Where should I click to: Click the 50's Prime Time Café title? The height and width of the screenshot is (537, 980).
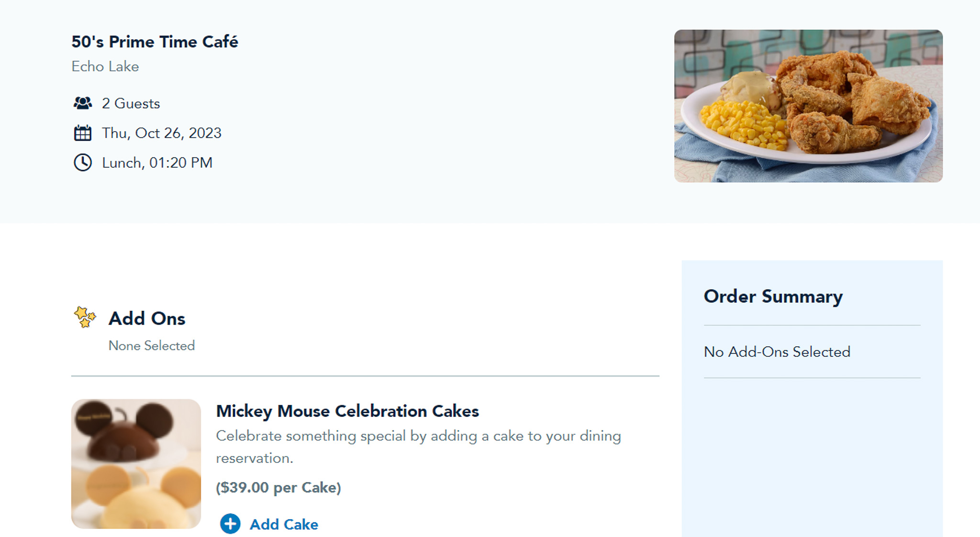coord(155,42)
